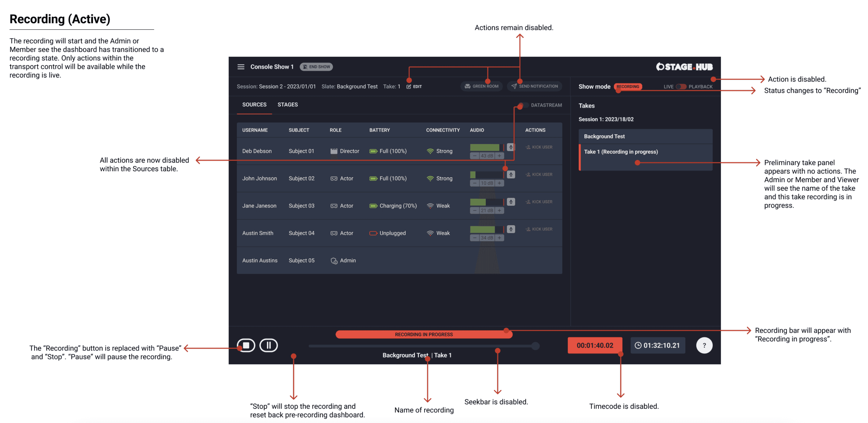Click Jane Janeson's weak wifi icon

coord(430,206)
